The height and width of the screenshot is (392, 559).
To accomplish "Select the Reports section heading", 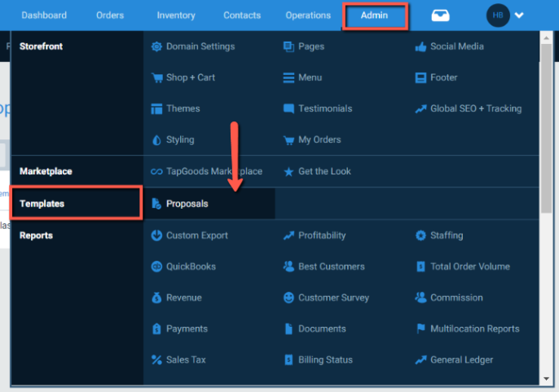I will tap(36, 236).
